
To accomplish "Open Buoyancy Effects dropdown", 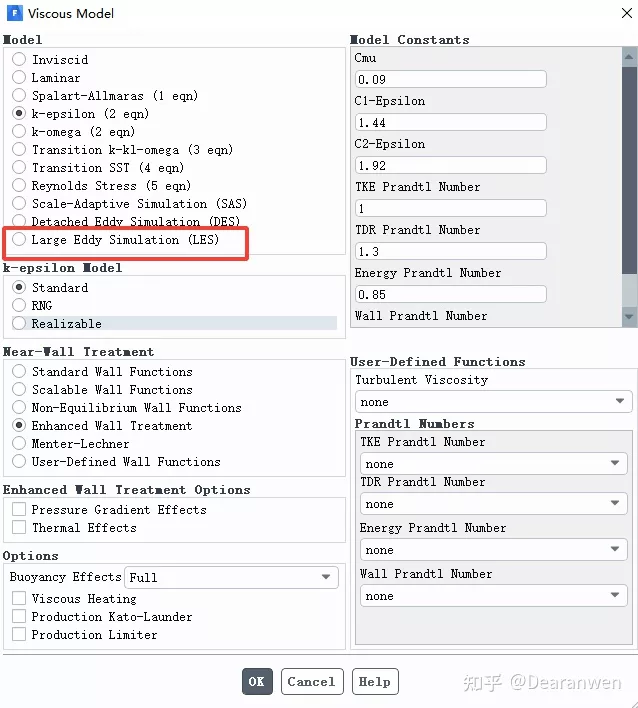I will pyautogui.click(x=231, y=578).
